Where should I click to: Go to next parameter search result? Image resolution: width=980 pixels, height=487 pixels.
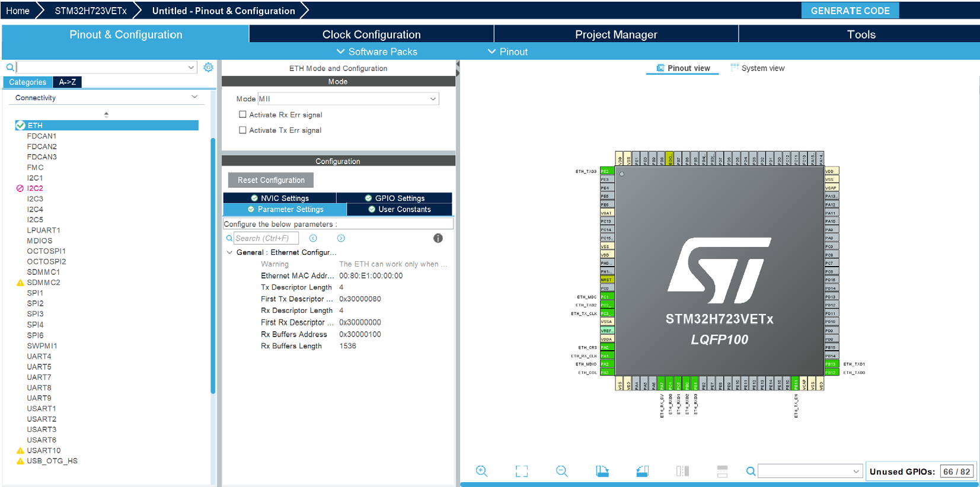click(x=341, y=238)
